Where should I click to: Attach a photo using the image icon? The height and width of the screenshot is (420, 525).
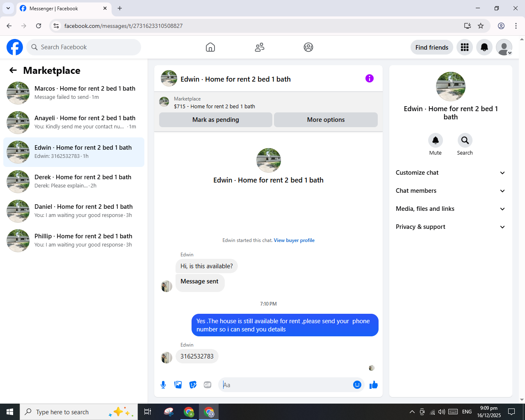point(178,385)
